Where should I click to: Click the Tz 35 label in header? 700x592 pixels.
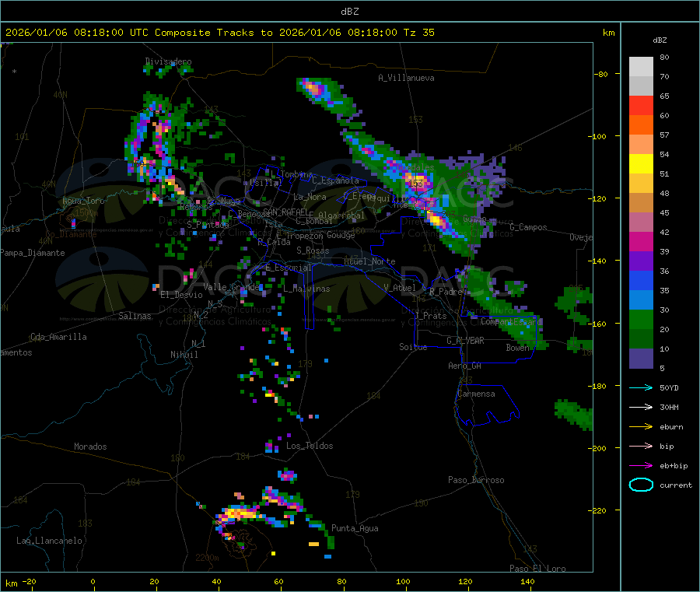[418, 33]
